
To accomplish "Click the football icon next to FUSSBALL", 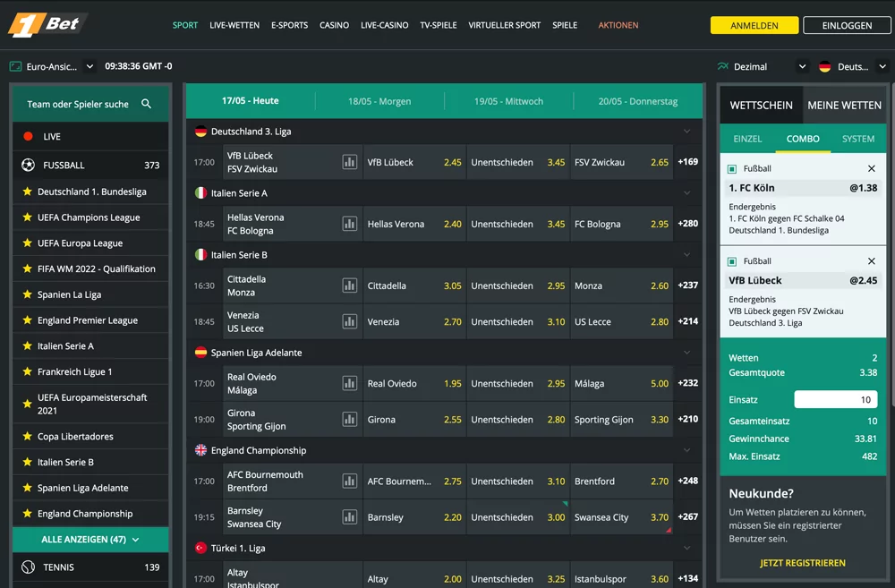I will point(28,165).
